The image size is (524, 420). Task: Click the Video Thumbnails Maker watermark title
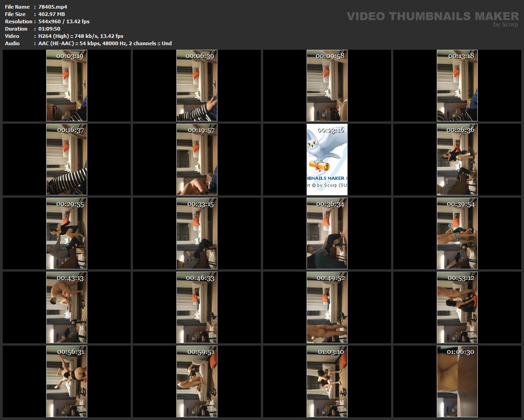point(433,16)
